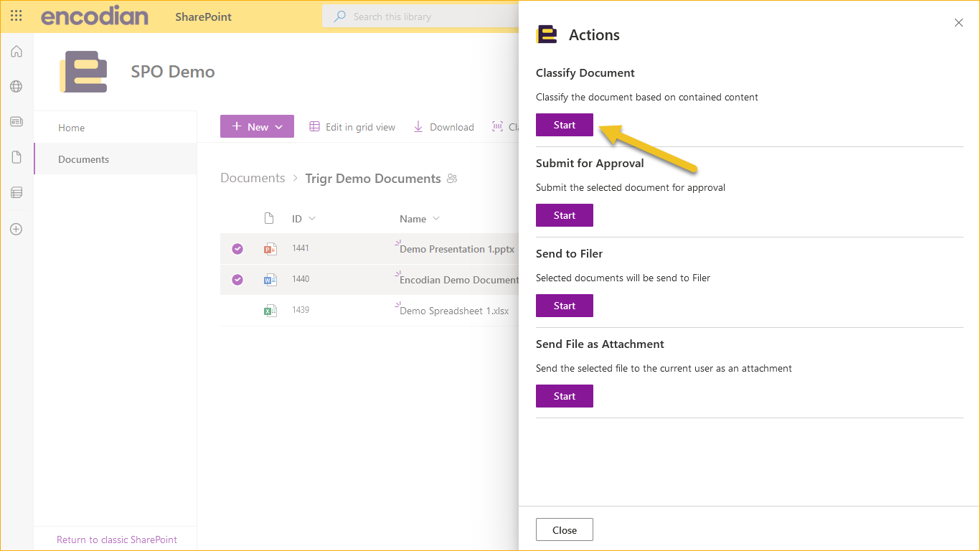Viewport: 980px width, 551px height.
Task: Open the app launcher waffle icon
Action: pyautogui.click(x=16, y=16)
